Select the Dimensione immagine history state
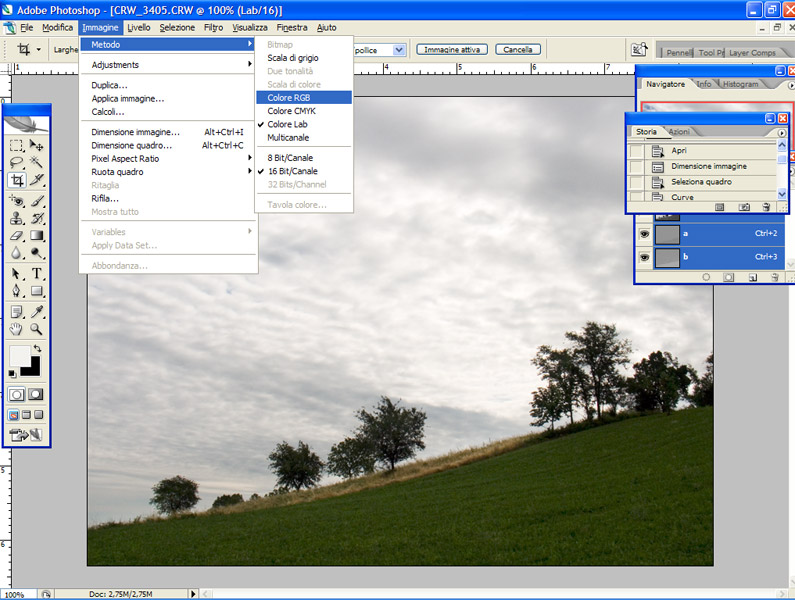Image resolution: width=795 pixels, height=600 pixels. (708, 166)
